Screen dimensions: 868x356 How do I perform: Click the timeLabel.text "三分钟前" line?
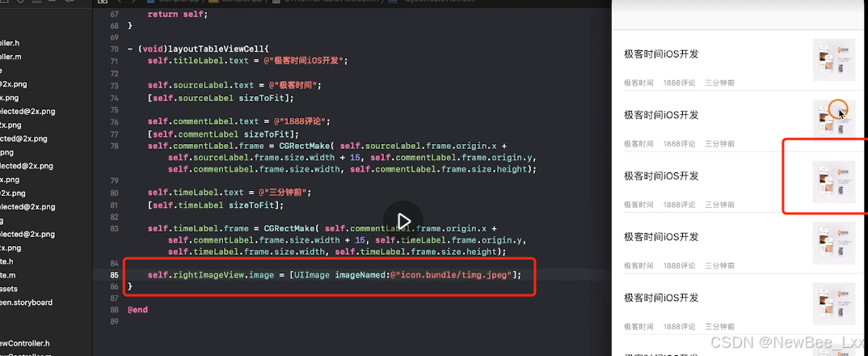230,193
